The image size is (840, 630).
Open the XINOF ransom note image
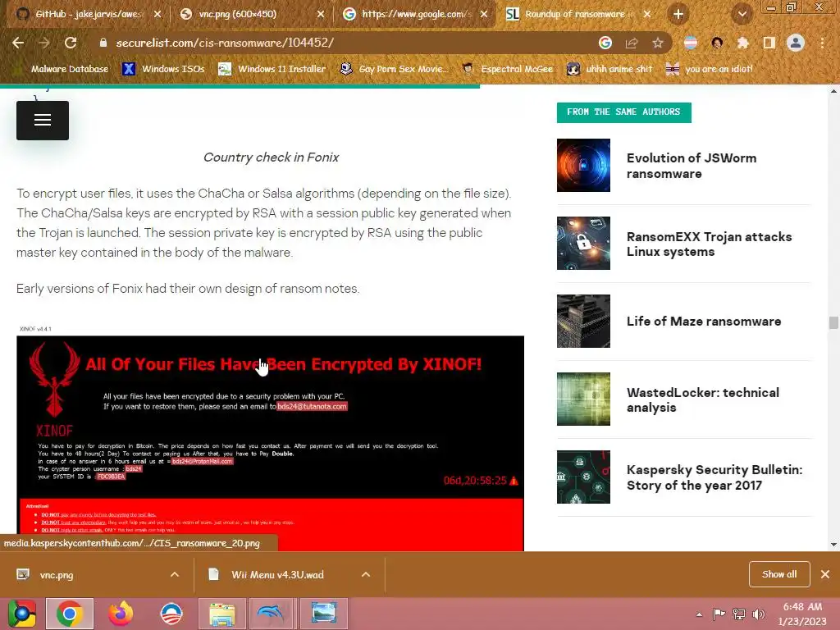click(x=270, y=436)
